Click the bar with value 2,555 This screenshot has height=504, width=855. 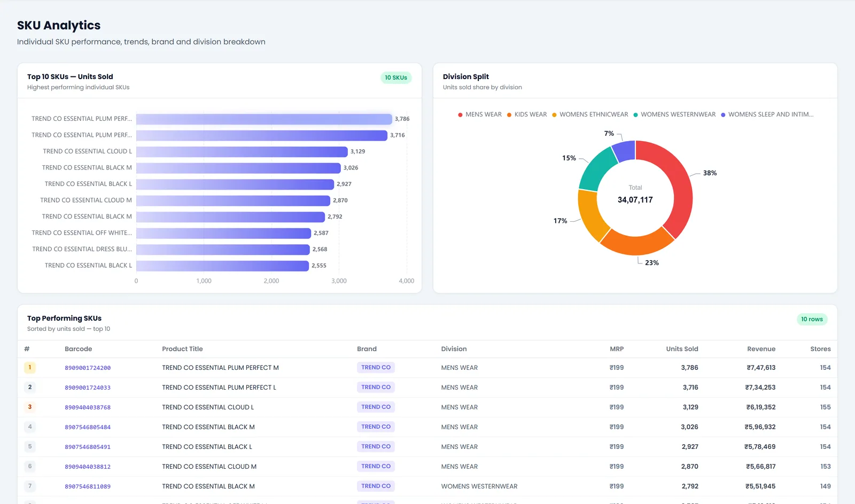[x=222, y=266]
